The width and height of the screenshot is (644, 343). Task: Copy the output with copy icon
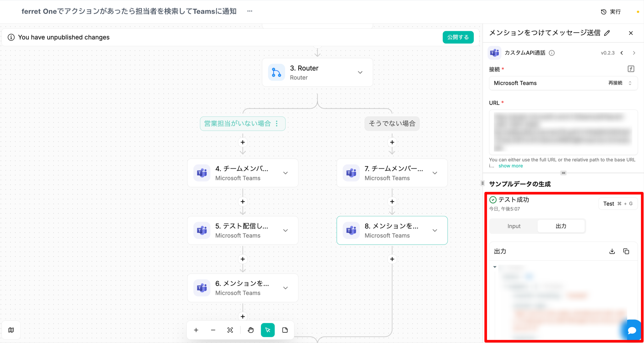click(x=626, y=251)
